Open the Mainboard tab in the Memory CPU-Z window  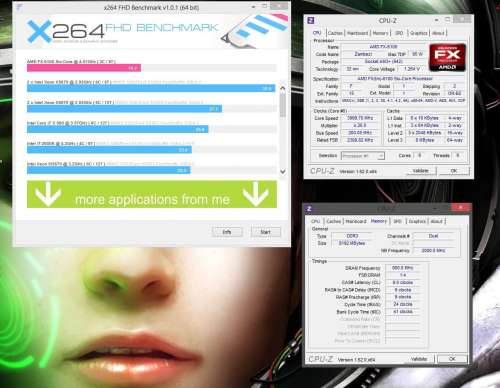coord(356,221)
